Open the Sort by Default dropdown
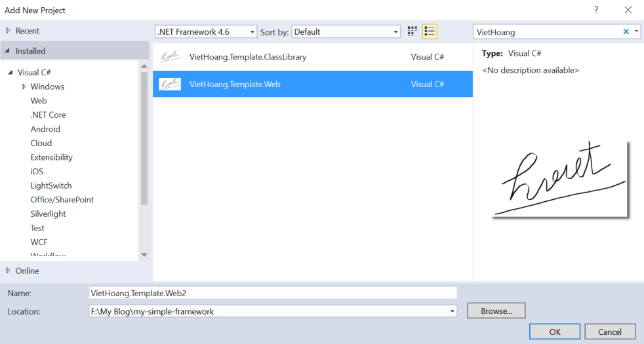The image size is (644, 344). point(346,31)
